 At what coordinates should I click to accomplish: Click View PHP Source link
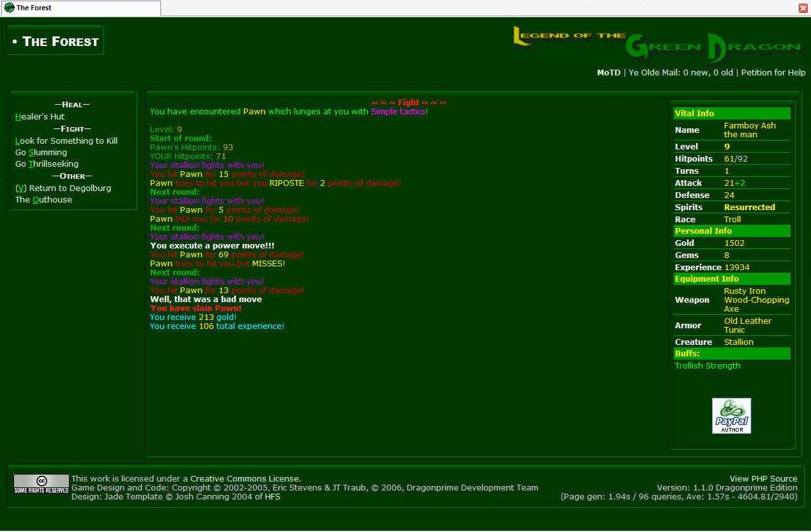[763, 479]
